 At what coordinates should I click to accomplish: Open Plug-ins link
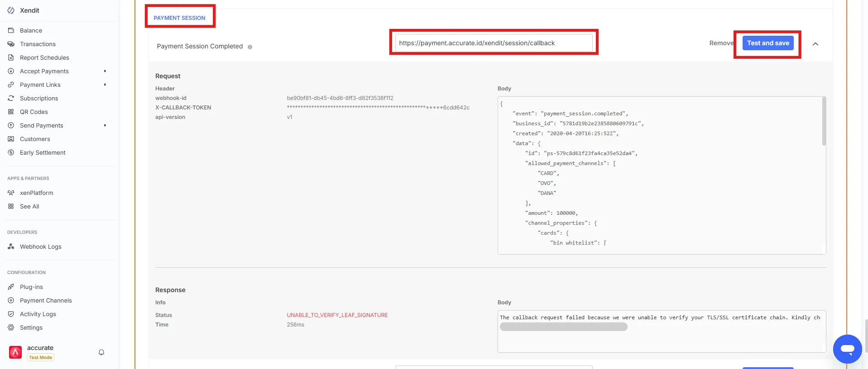click(x=31, y=287)
